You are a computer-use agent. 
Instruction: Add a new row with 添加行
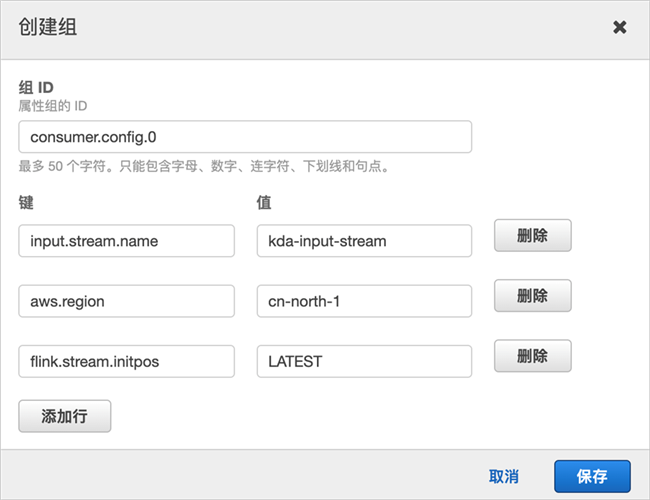coord(65,416)
